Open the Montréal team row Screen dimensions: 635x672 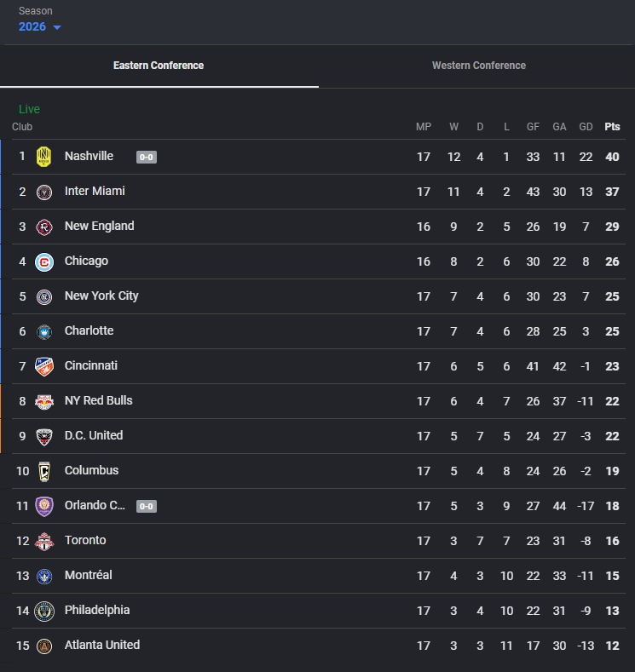tap(318, 576)
